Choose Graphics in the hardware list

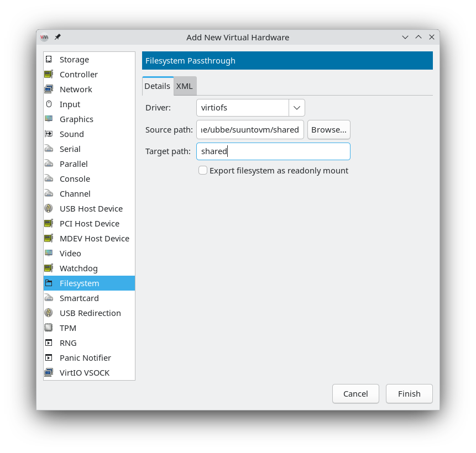click(76, 119)
